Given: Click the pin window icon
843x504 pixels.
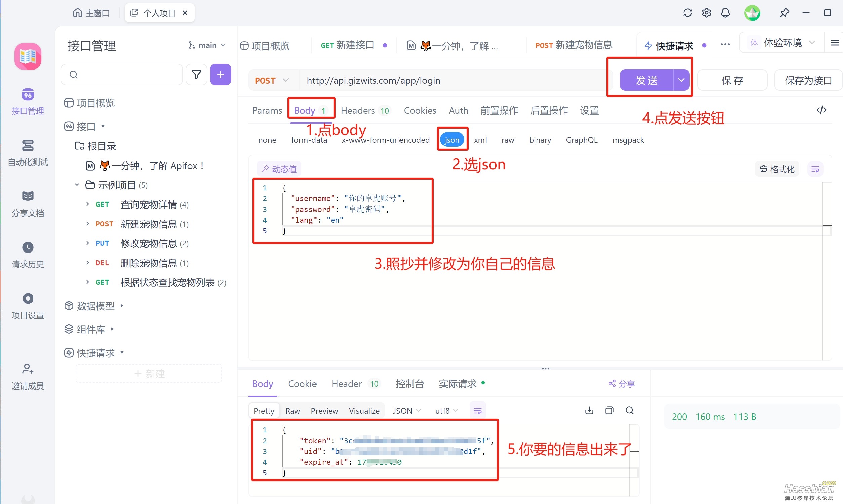Looking at the screenshot, I should 784,13.
